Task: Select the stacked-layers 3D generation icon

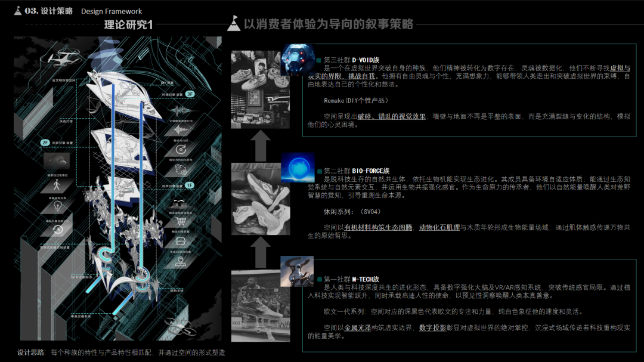Action: pyautogui.click(x=181, y=241)
